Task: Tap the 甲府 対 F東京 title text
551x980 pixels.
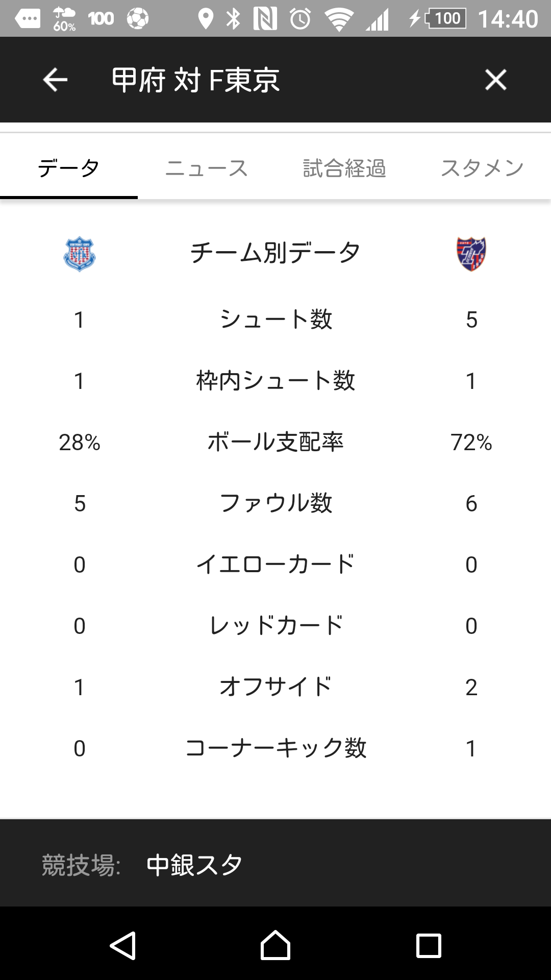Action: click(x=196, y=80)
